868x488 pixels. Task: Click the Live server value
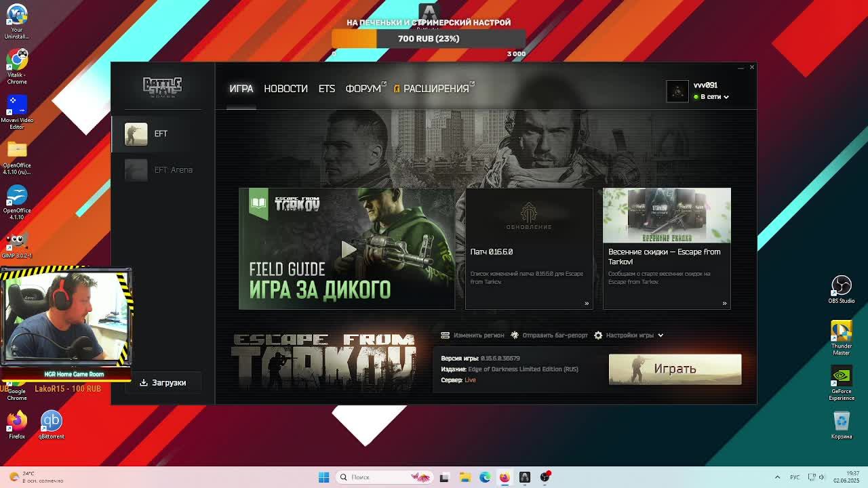[x=470, y=380]
